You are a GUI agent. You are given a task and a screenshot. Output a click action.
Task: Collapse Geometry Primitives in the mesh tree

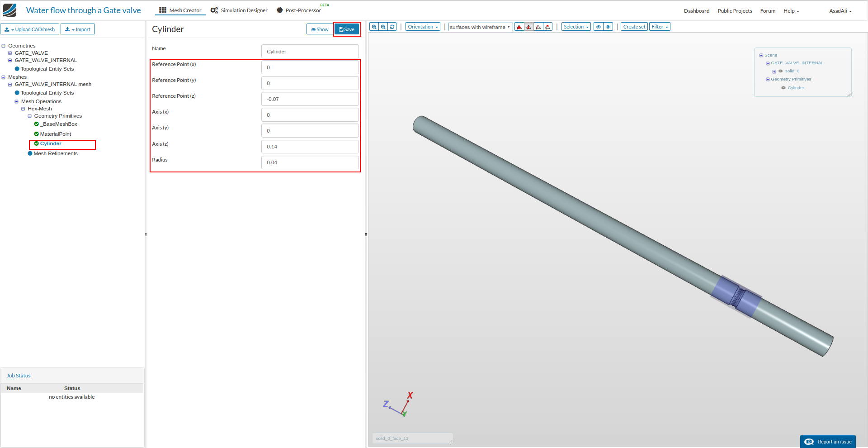click(x=30, y=116)
